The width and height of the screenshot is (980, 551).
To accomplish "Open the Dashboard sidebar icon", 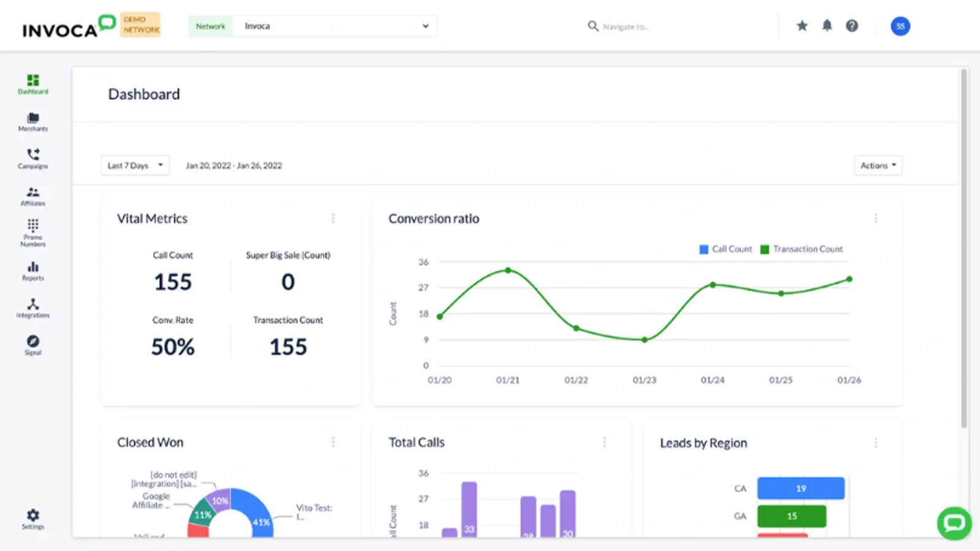I will click(33, 84).
